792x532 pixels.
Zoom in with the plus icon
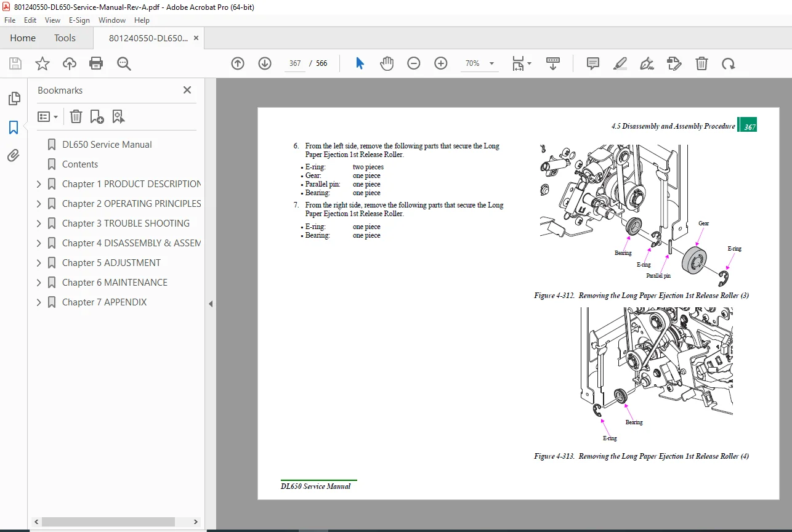click(441, 63)
